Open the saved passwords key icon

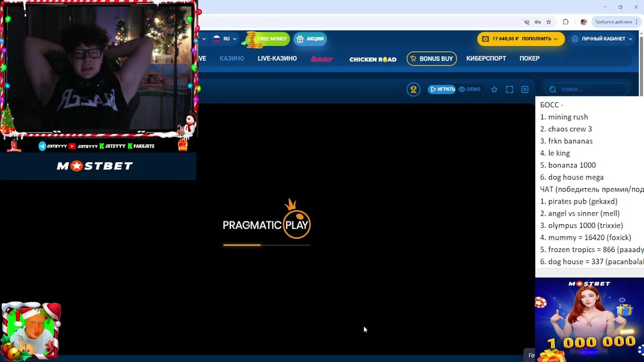pos(538,22)
